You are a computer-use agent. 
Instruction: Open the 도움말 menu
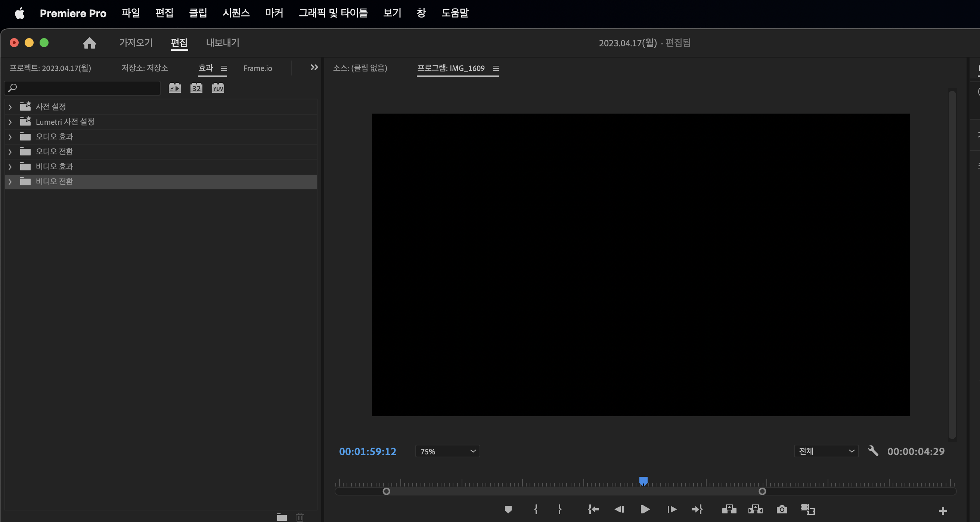coord(455,13)
